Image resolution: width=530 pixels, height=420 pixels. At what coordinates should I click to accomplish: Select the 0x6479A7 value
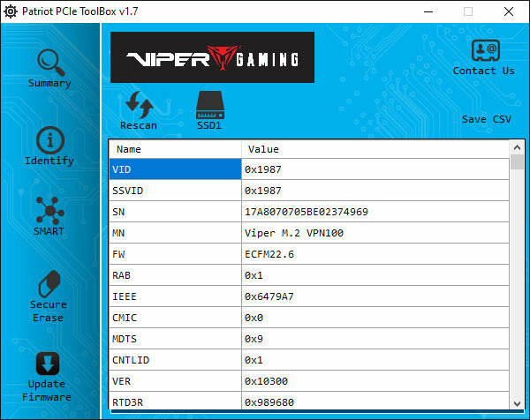(x=375, y=296)
